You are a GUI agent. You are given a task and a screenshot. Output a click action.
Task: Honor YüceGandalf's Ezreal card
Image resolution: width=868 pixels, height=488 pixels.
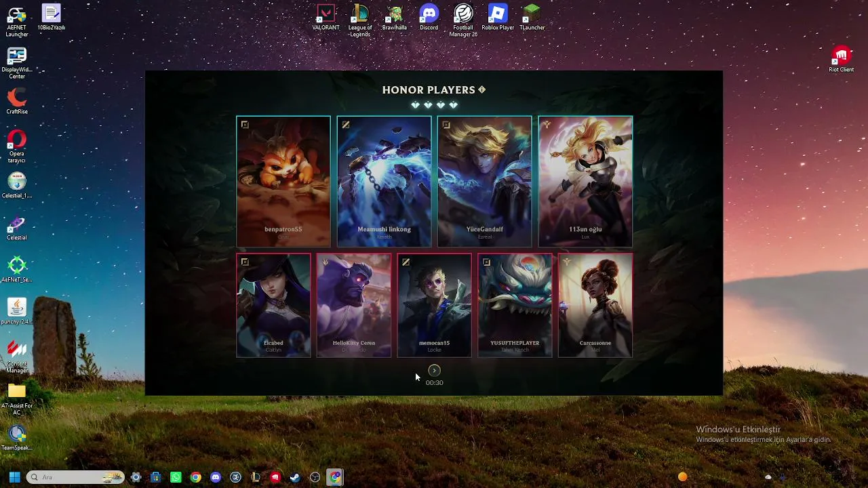pyautogui.click(x=484, y=182)
